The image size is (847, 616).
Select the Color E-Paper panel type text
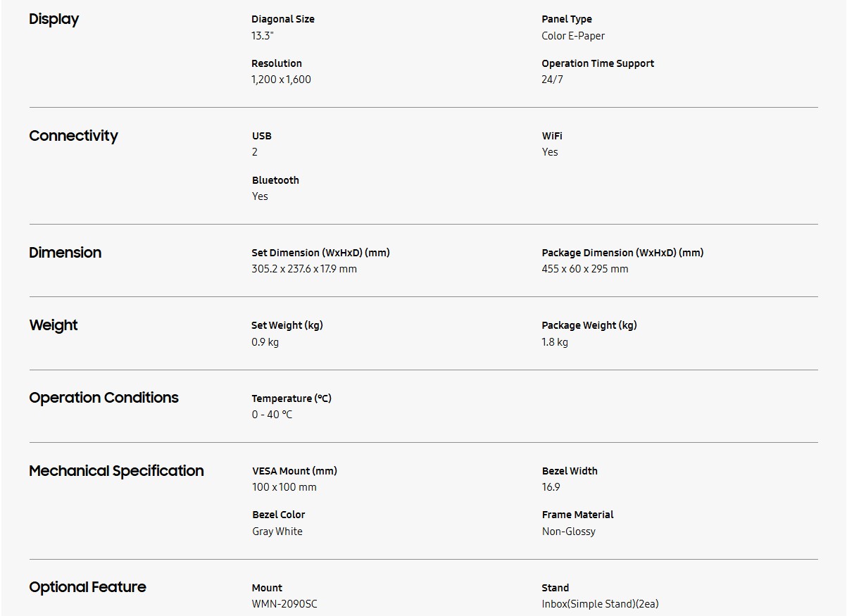point(573,36)
